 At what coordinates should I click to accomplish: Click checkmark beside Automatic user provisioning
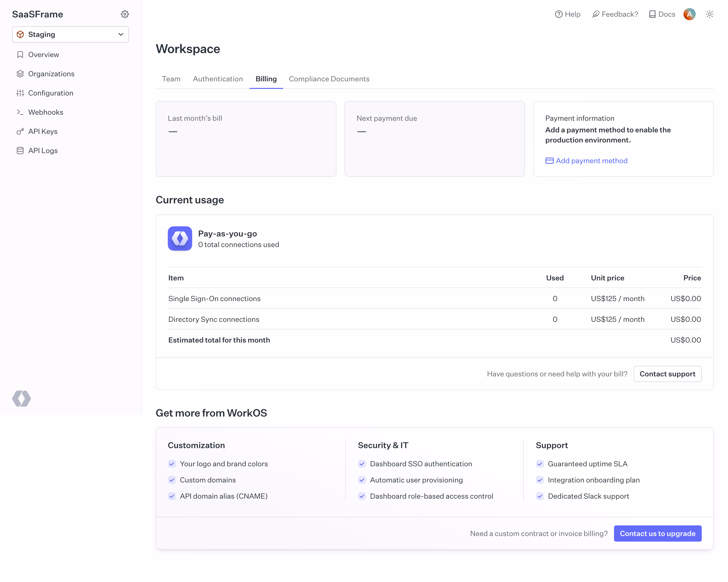[x=362, y=480]
